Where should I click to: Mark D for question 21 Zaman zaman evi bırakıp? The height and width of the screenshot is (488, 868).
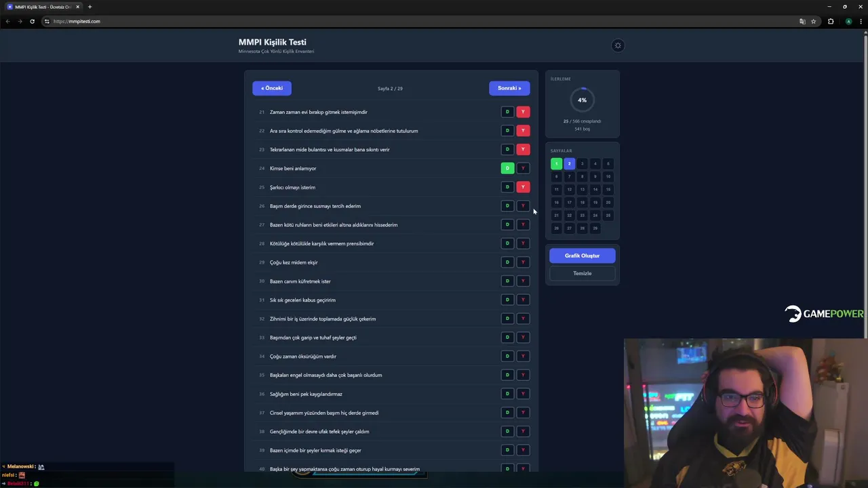tap(507, 112)
